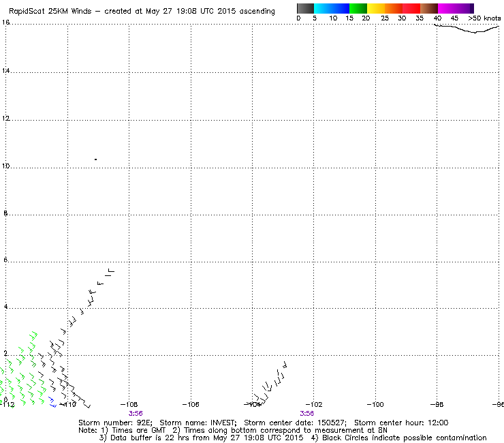Click the "Storm center hour: 12:00" text
This screenshot has height=443, width=504.
401,423
